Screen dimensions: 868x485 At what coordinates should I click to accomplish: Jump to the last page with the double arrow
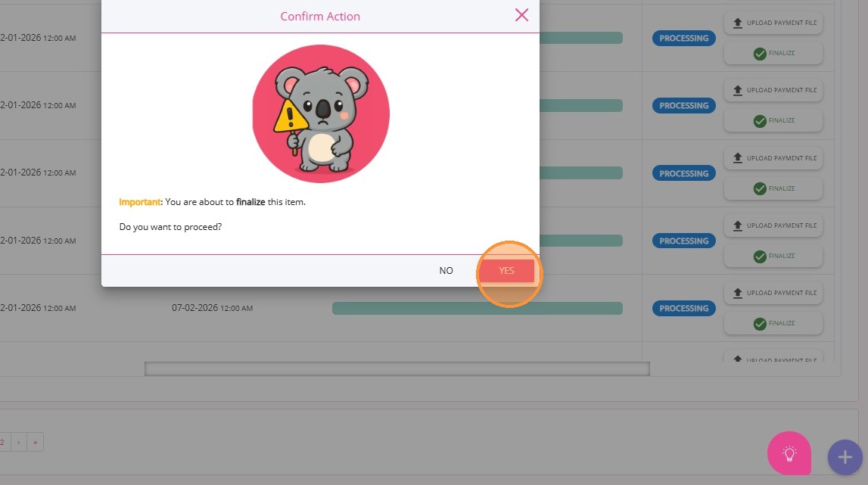[x=35, y=442]
